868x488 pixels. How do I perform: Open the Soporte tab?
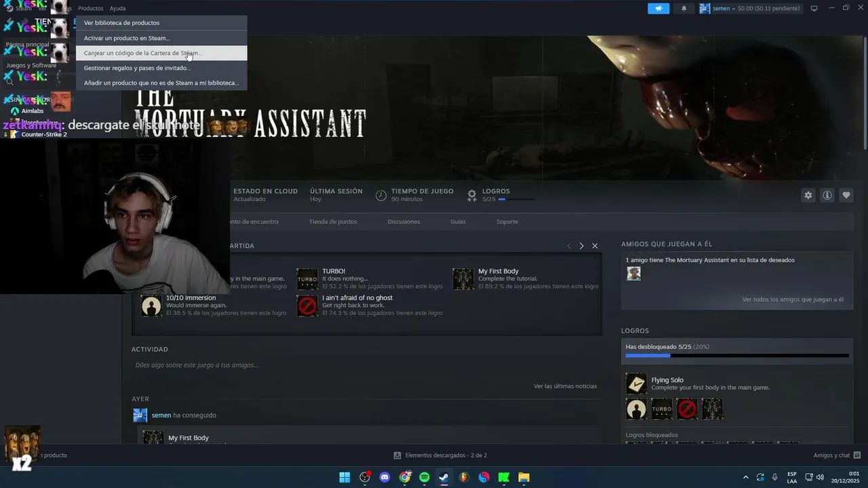click(507, 222)
